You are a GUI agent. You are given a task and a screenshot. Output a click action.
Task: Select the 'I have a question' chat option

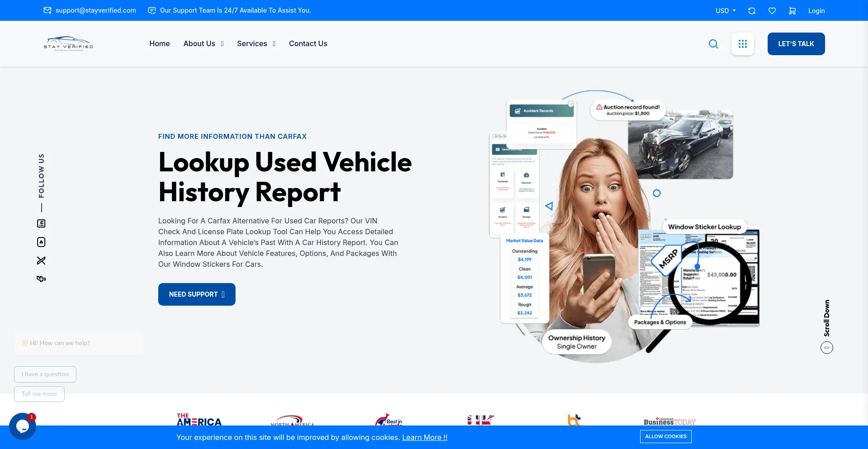click(x=45, y=374)
